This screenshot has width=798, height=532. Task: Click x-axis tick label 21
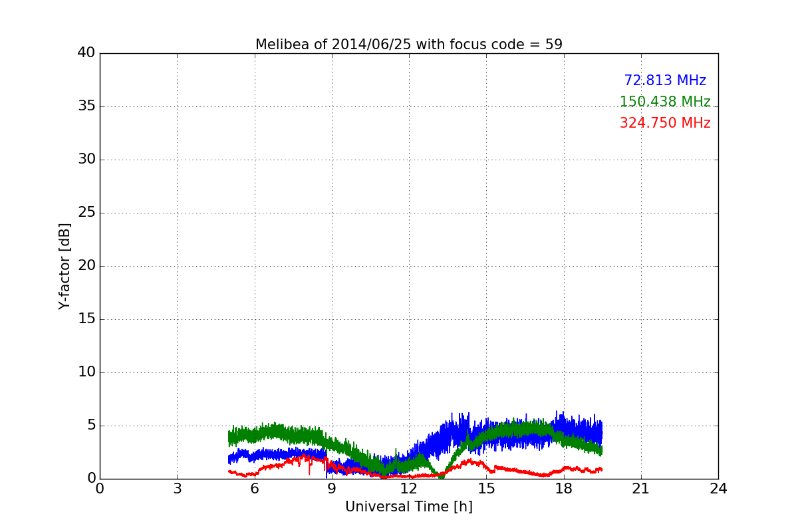point(641,489)
